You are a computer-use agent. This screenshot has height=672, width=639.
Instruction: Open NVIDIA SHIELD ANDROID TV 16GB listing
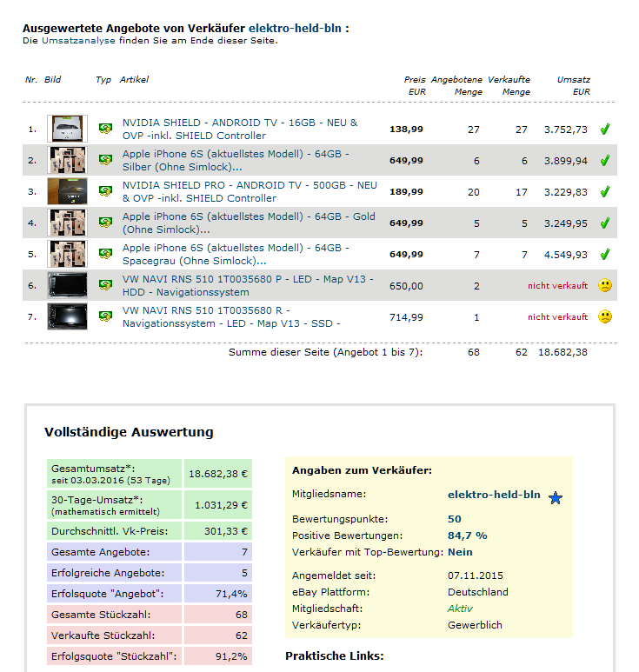click(x=240, y=129)
